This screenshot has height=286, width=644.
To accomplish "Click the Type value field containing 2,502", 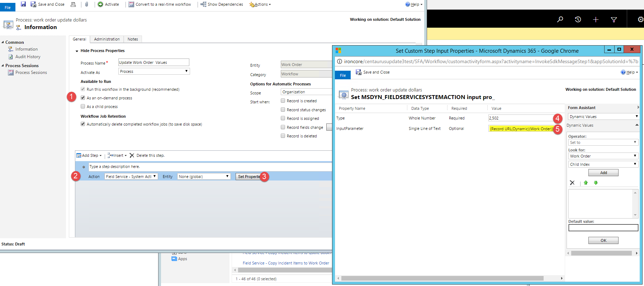I will pyautogui.click(x=521, y=118).
